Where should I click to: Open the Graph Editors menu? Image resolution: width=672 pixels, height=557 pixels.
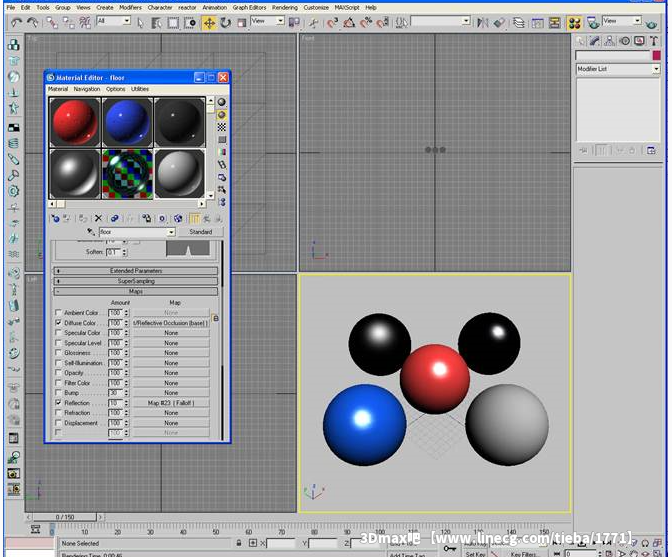[249, 8]
